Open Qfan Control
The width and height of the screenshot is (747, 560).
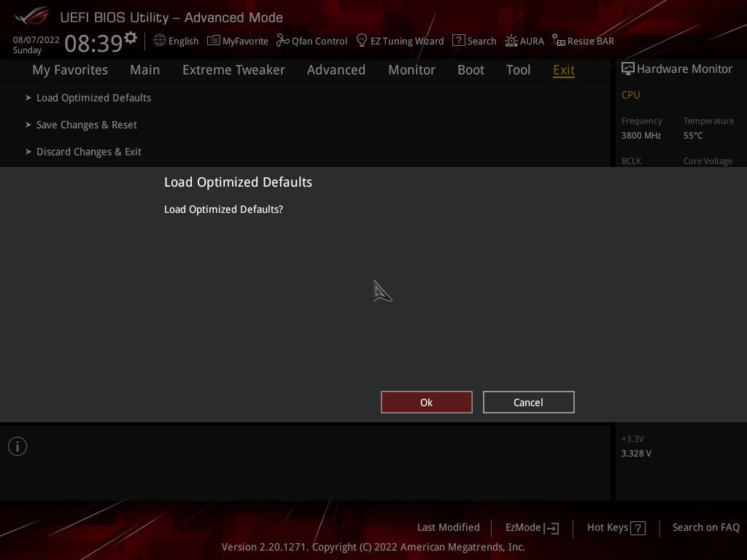[x=320, y=42]
